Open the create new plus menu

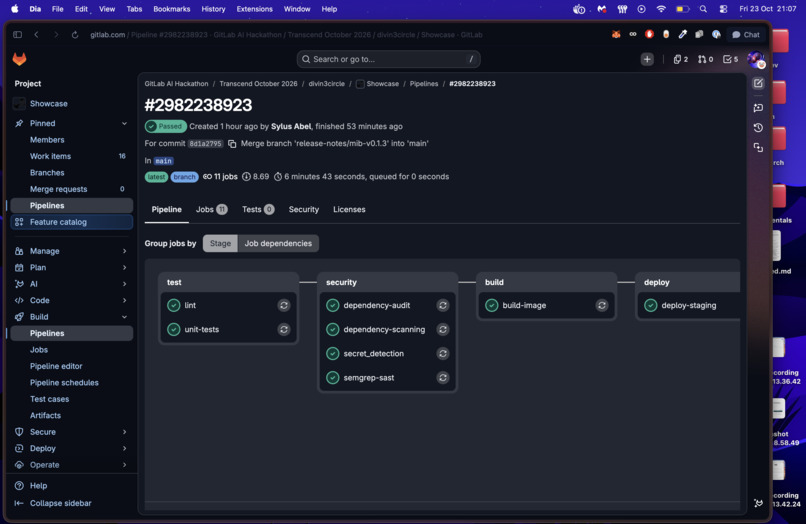(647, 59)
